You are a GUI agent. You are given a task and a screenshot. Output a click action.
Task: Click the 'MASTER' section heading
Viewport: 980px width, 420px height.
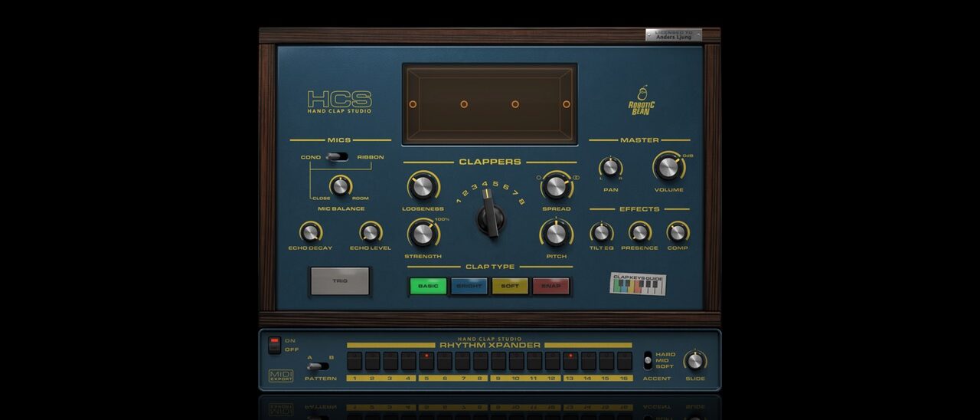[x=640, y=140]
